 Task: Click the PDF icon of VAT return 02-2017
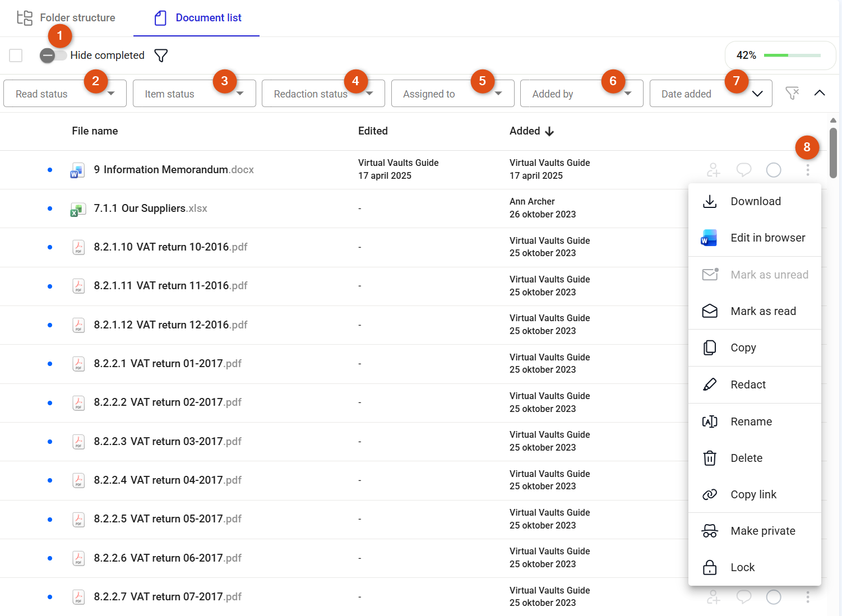tap(78, 402)
